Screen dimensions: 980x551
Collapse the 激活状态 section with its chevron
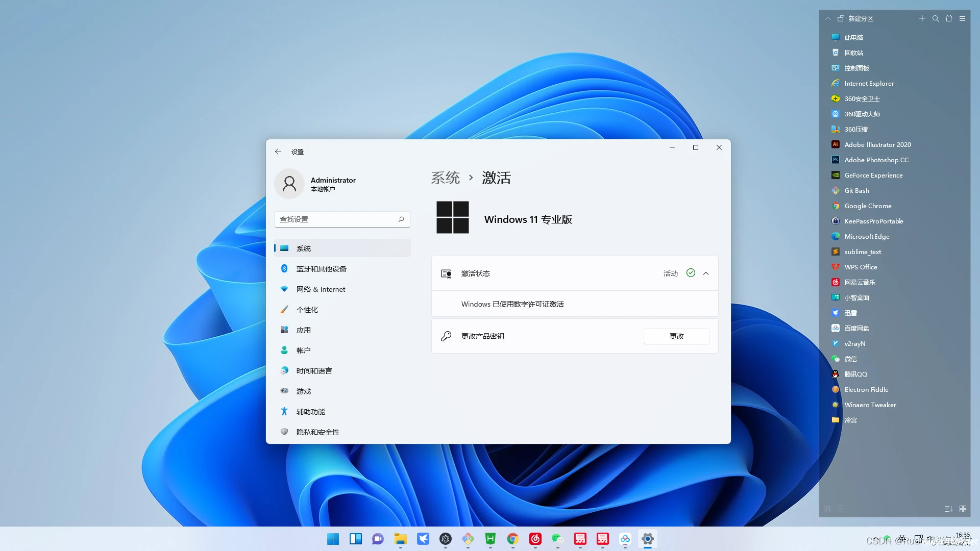tap(706, 273)
